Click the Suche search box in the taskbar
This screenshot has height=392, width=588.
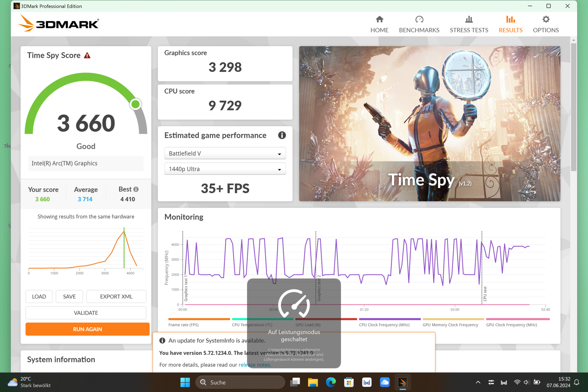pyautogui.click(x=240, y=382)
